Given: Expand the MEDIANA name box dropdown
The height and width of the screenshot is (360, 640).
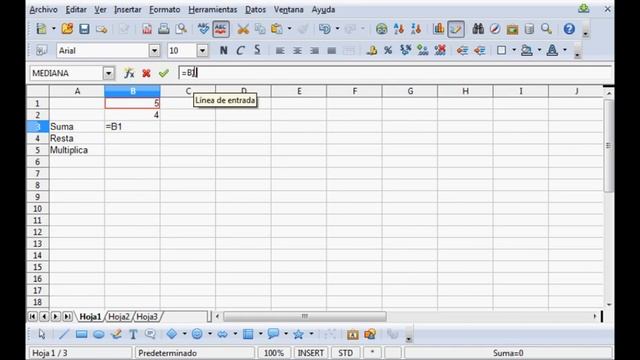Looking at the screenshot, I should tap(109, 73).
